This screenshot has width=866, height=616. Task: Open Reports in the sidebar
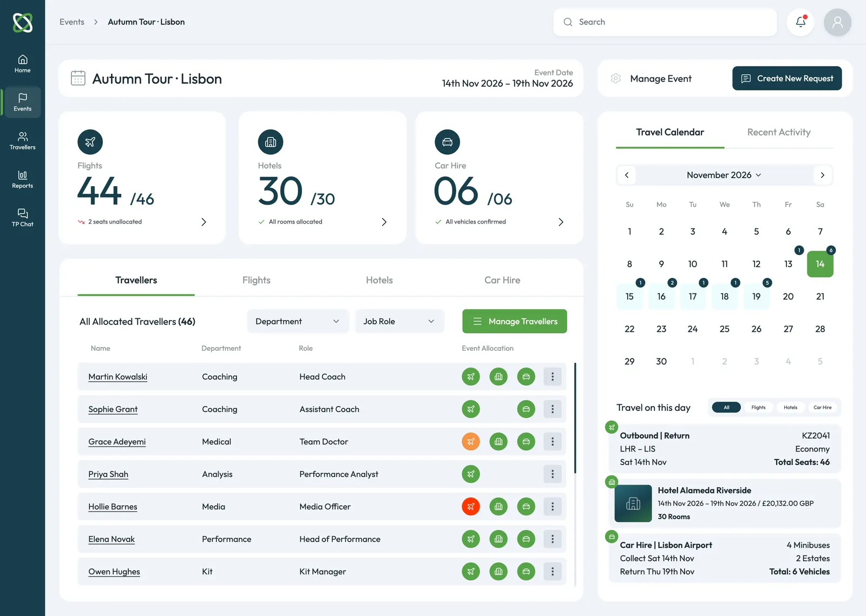click(22, 179)
